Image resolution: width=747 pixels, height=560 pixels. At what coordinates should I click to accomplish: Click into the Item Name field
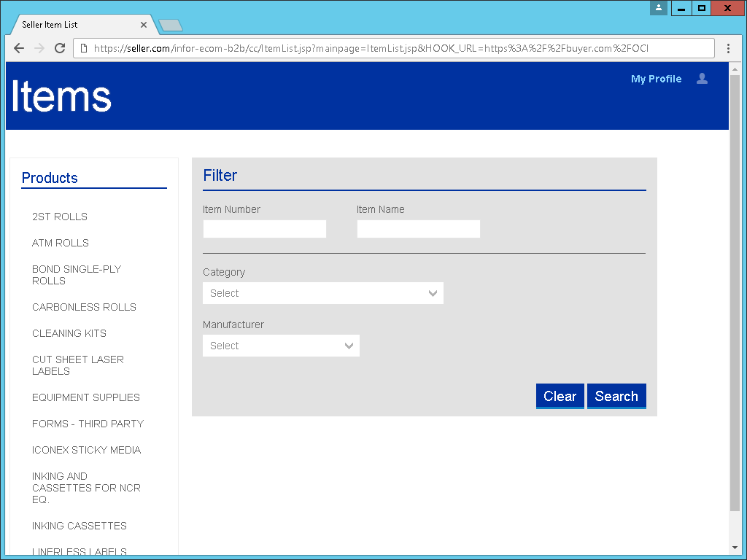418,229
